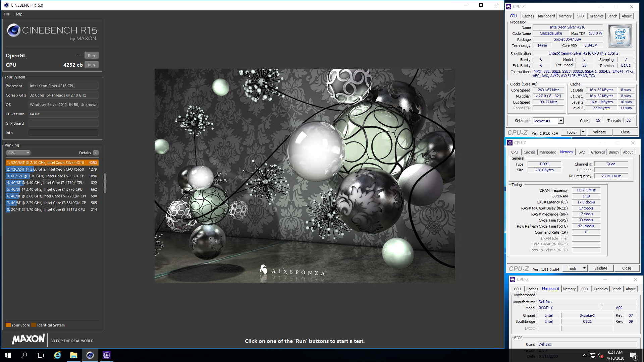Click the MAXON logo at bottom

(28, 339)
